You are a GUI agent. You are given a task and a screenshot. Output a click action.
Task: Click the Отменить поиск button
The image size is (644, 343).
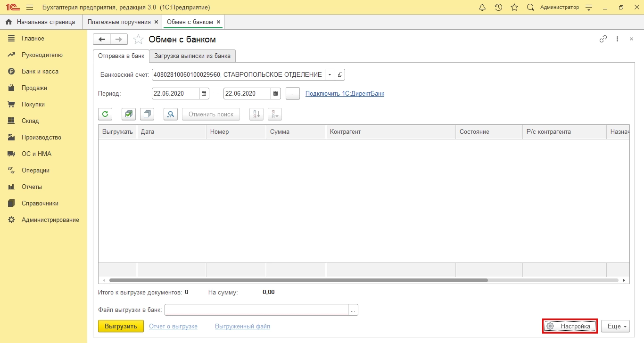(x=211, y=114)
